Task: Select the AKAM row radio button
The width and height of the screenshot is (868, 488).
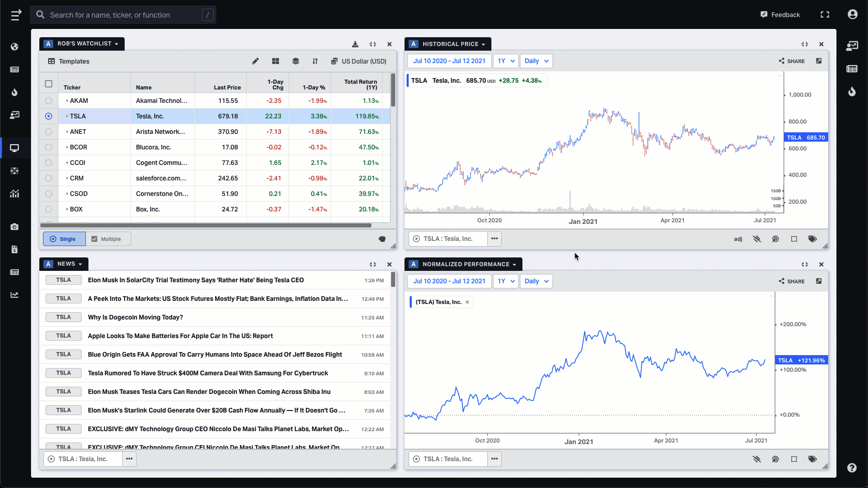Action: pyautogui.click(x=49, y=101)
